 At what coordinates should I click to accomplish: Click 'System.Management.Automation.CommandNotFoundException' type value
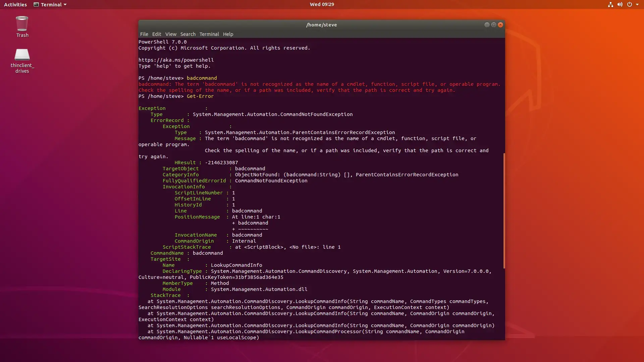273,114
